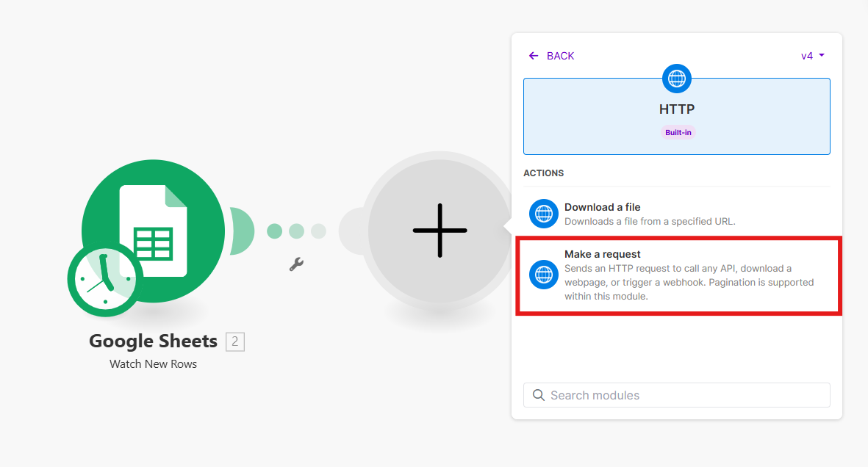Image resolution: width=868 pixels, height=467 pixels.
Task: Click the module number 2 badge
Action: [x=235, y=341]
